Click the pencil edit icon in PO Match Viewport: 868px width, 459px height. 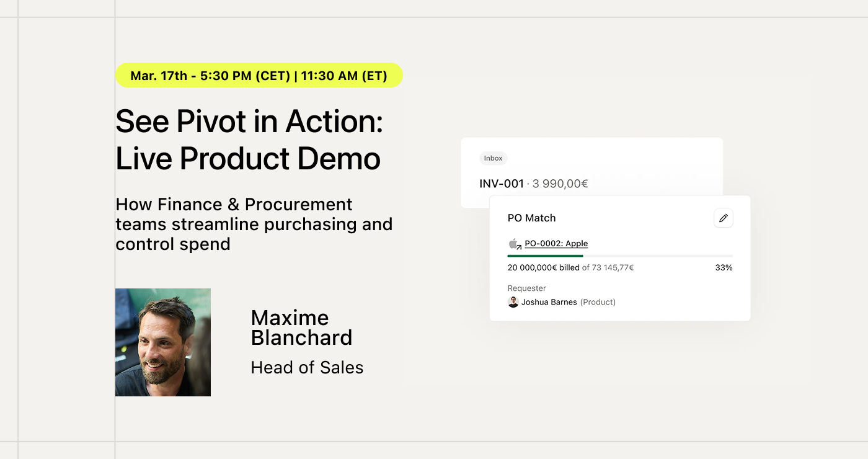point(723,218)
